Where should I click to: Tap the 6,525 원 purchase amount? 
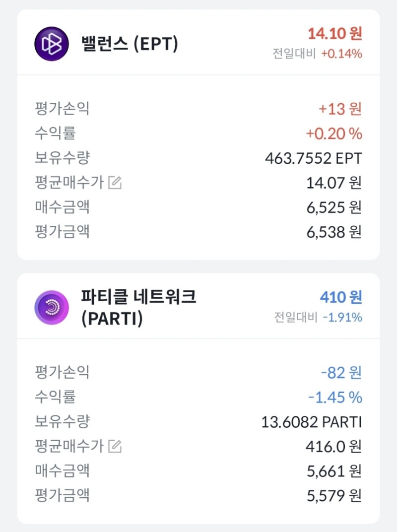tap(334, 207)
